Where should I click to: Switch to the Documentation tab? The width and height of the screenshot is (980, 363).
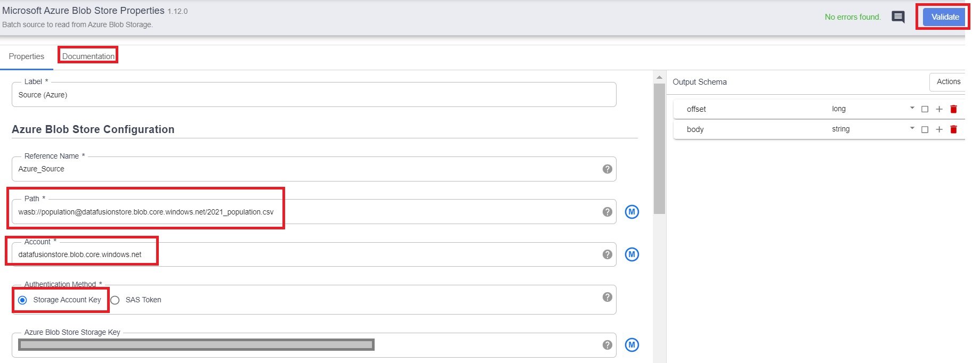pos(87,55)
